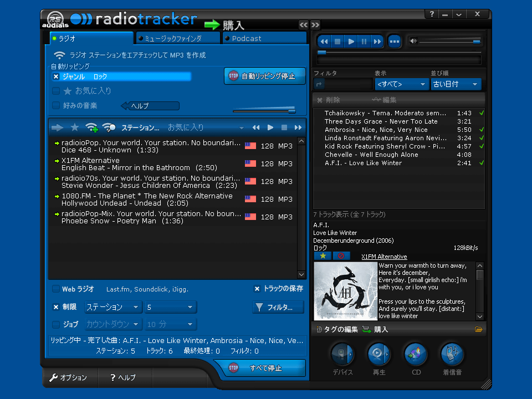Open the bottom ヘルプ help menu
Screen dimensions: 532x399
coord(124,377)
